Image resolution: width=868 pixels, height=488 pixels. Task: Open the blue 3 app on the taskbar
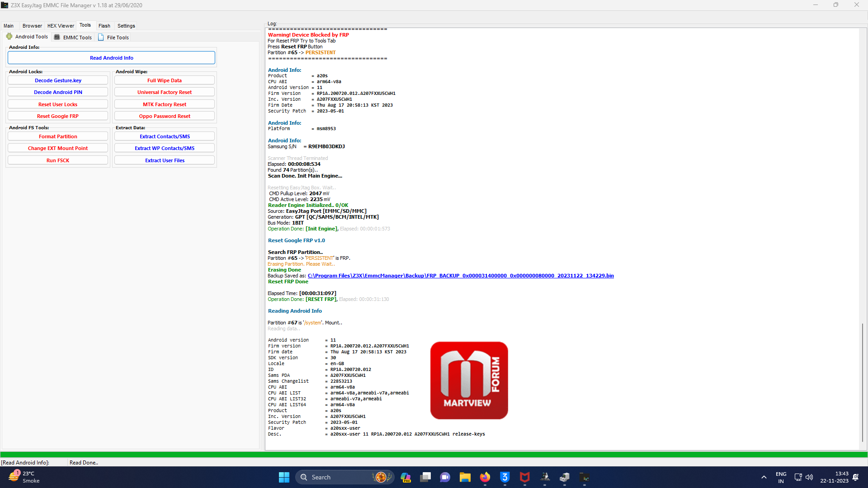coord(505,477)
